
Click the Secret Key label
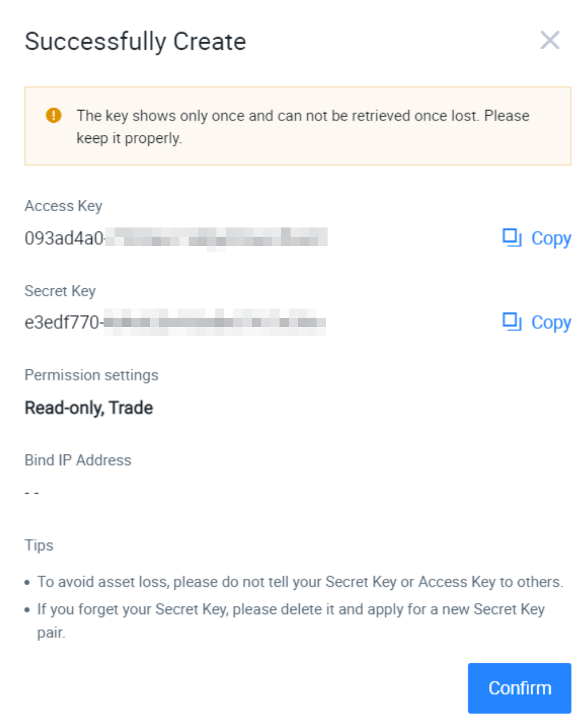point(60,291)
